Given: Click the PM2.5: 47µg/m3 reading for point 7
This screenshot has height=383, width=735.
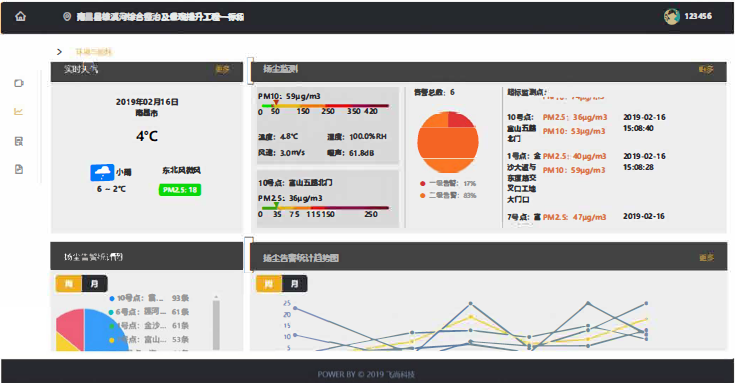Looking at the screenshot, I should 574,217.
